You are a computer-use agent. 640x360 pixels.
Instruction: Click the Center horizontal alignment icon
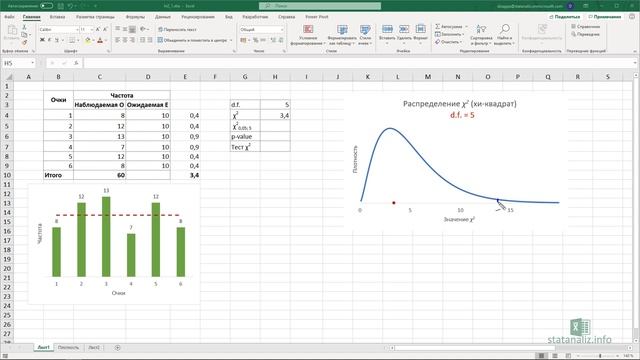coord(125,40)
